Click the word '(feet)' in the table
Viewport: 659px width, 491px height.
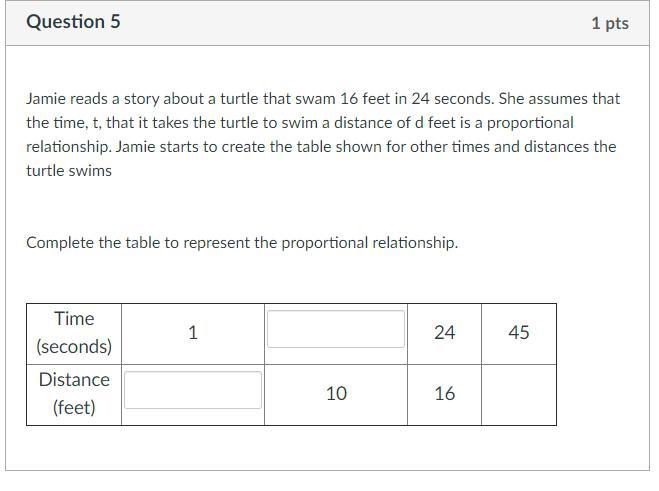point(74,408)
